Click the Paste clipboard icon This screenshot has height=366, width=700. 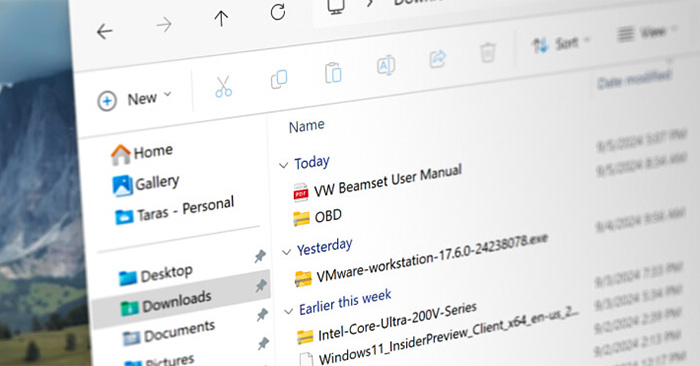click(333, 73)
